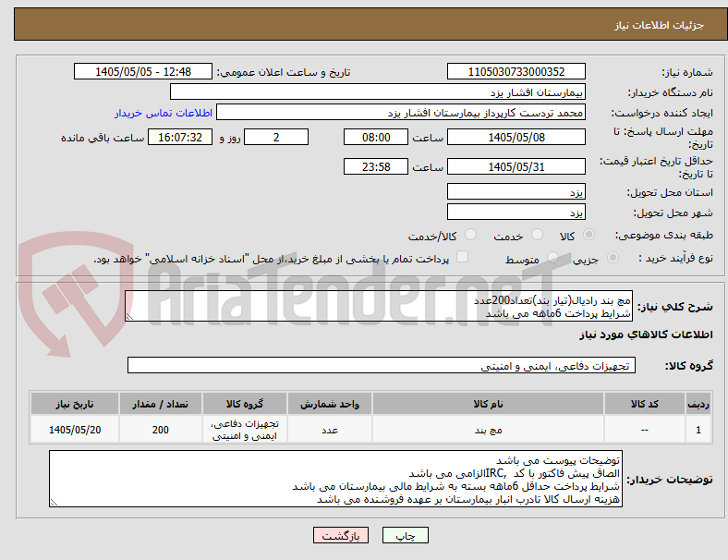Click the remaining days field showing 2
Image resolution: width=728 pixels, height=560 pixels.
[x=276, y=138]
